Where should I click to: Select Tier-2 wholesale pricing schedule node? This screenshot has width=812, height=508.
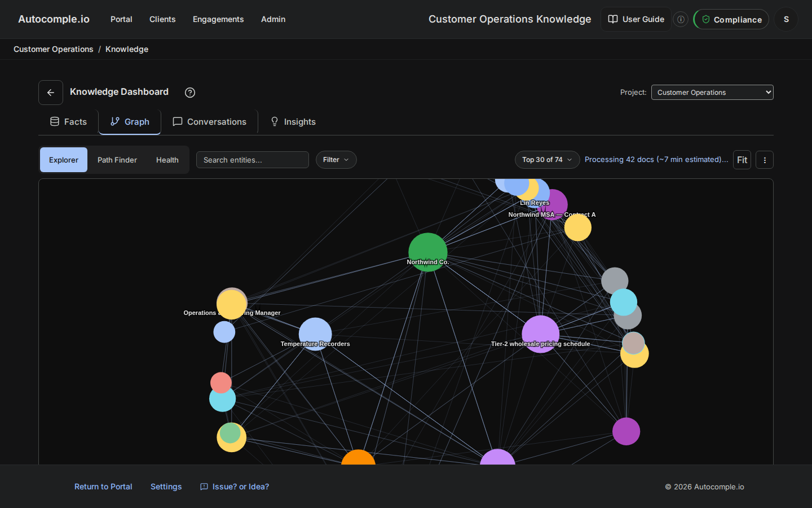540,334
